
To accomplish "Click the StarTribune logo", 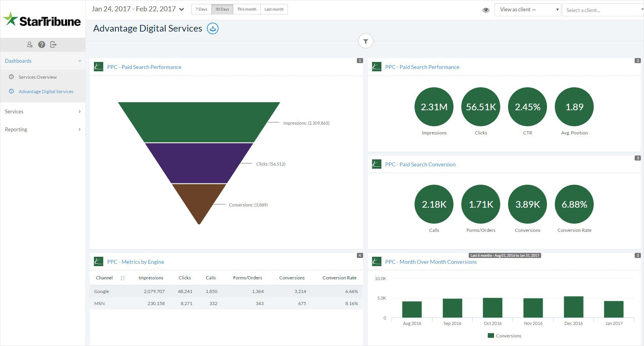I will pos(42,19).
